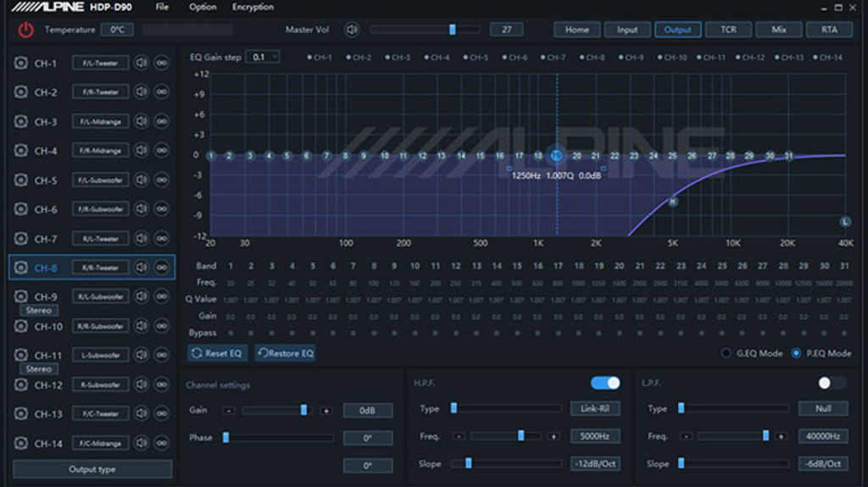Click CH-1 round channel icon

point(21,63)
